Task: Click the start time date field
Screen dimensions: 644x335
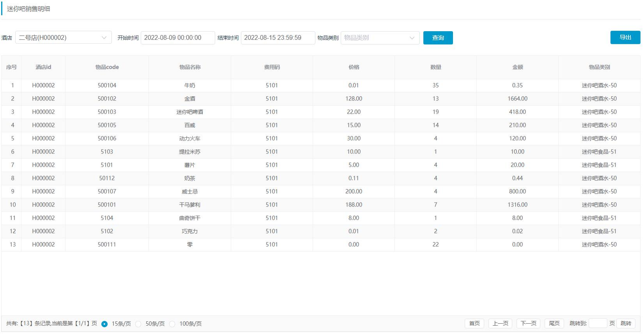Action: (x=177, y=38)
